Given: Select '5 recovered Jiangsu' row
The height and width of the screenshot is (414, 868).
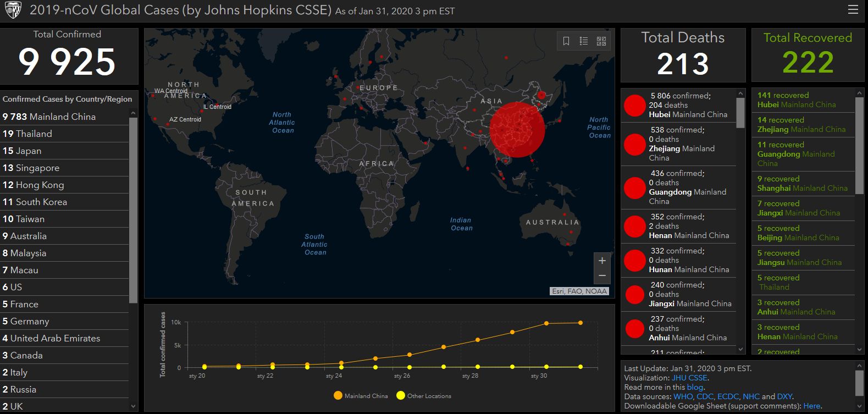Looking at the screenshot, I should pos(803,258).
